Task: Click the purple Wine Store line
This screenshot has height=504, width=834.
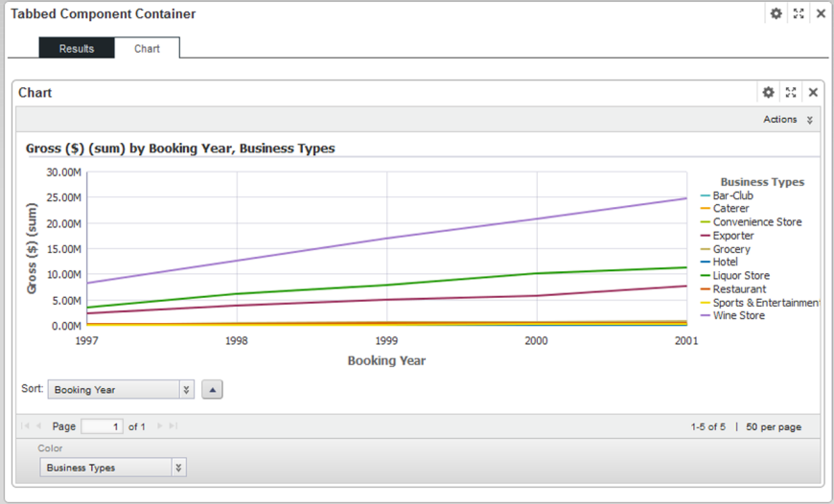Action: click(x=387, y=238)
